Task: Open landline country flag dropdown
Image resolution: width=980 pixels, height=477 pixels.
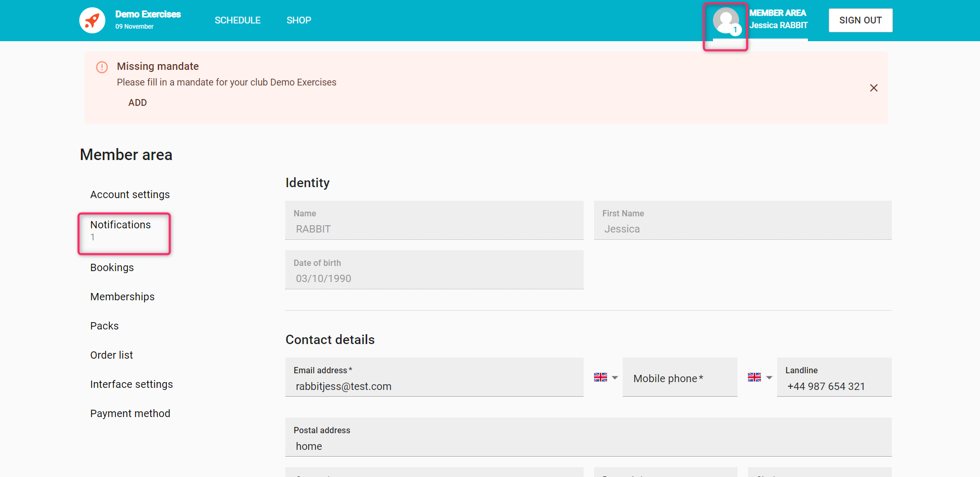Action: (x=760, y=377)
